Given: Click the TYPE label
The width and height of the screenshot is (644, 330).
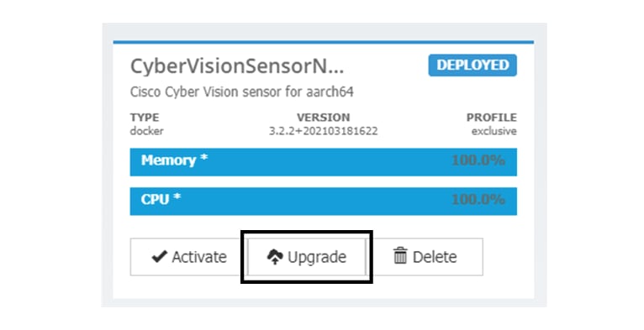Looking at the screenshot, I should pos(145,118).
